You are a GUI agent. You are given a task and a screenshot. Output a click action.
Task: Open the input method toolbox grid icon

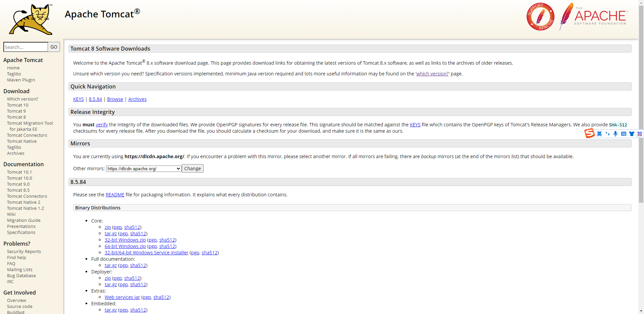pos(640,134)
